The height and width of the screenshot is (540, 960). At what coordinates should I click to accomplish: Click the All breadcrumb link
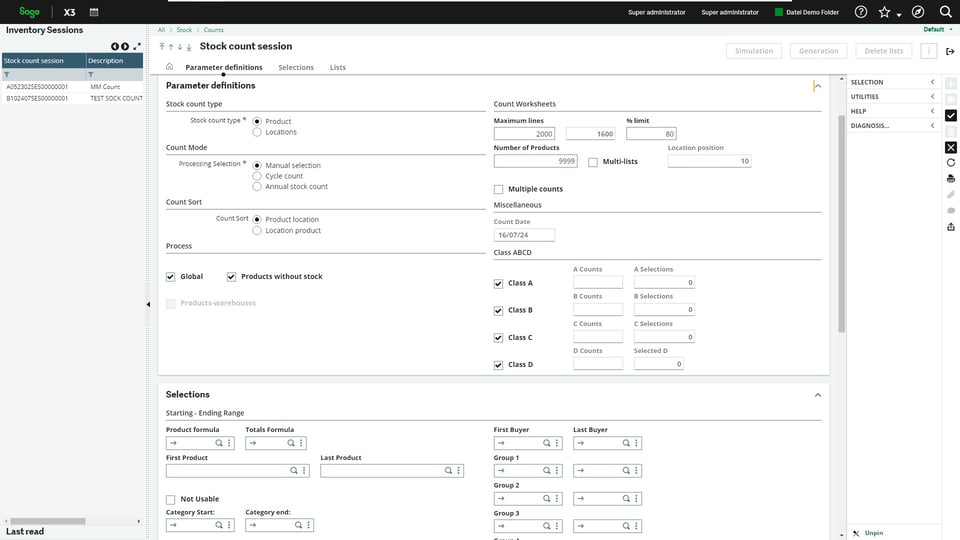coord(161,29)
